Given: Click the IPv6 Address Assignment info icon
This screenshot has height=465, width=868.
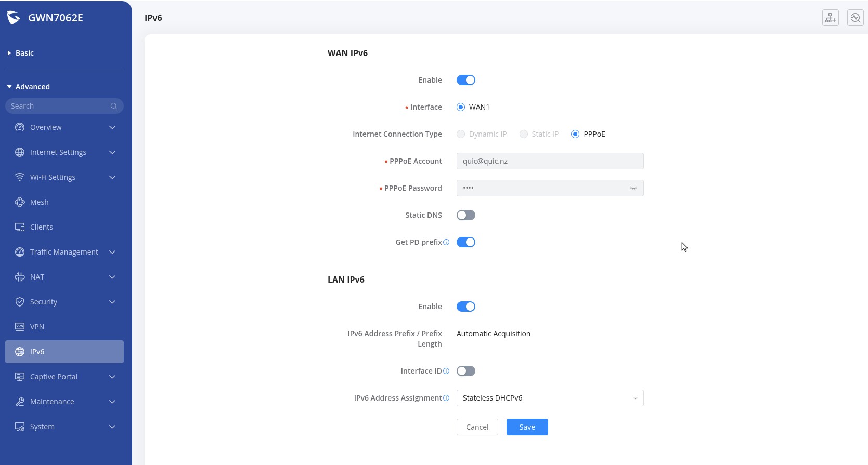Looking at the screenshot, I should pos(446,398).
